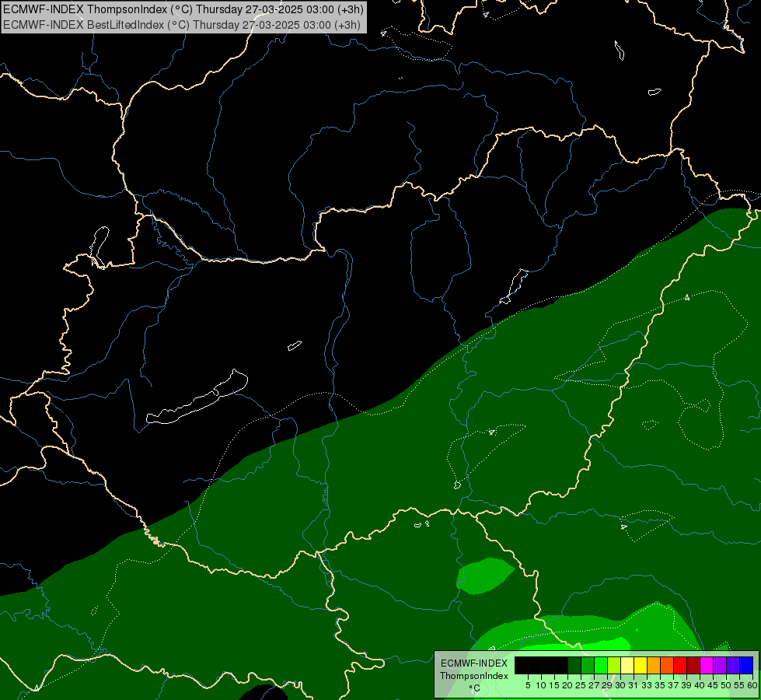Image resolution: width=761 pixels, height=700 pixels.
Task: Click the legend scale value 37
Action: coord(674,685)
